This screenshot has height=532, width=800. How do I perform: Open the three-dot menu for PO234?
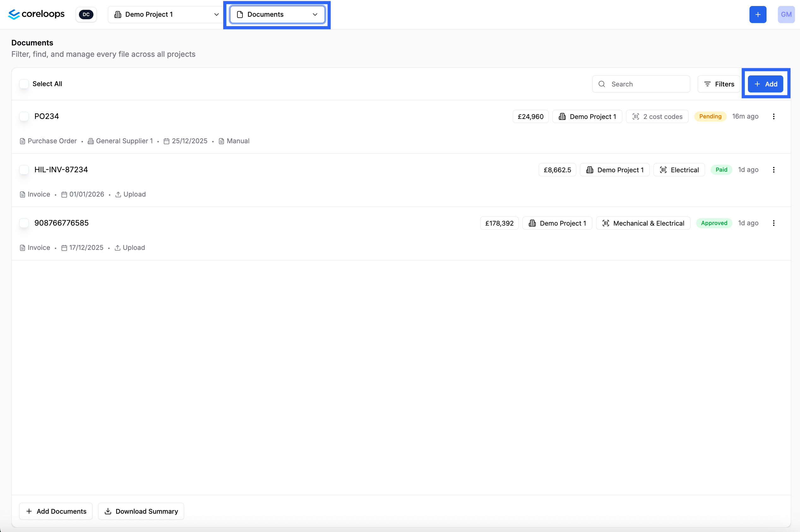click(773, 116)
